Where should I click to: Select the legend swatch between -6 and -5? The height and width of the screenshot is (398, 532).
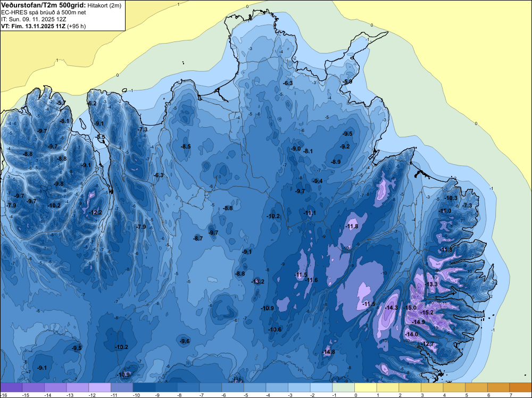pyautogui.click(x=233, y=387)
